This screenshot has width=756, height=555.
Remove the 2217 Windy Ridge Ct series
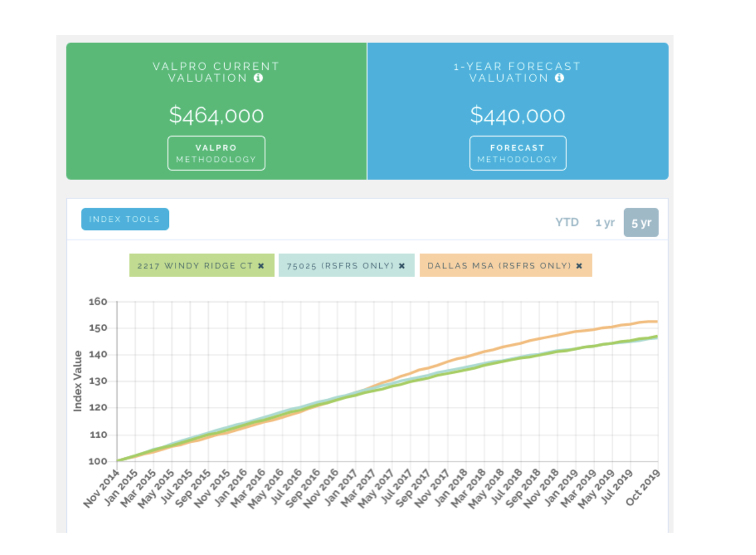tap(261, 266)
